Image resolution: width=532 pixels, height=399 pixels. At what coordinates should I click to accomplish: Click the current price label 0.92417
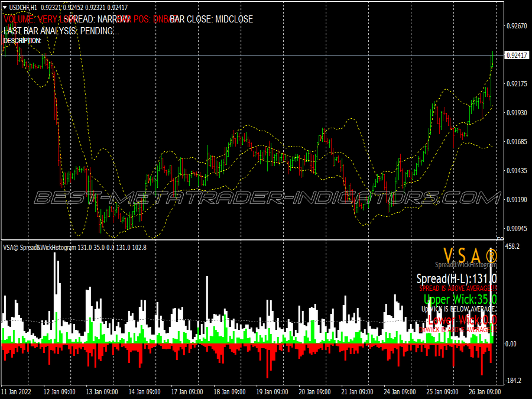tap(517, 55)
